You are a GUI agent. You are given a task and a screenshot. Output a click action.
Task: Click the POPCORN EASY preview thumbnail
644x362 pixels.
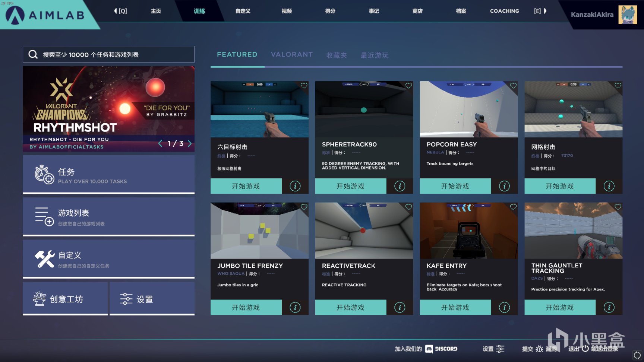[469, 109]
